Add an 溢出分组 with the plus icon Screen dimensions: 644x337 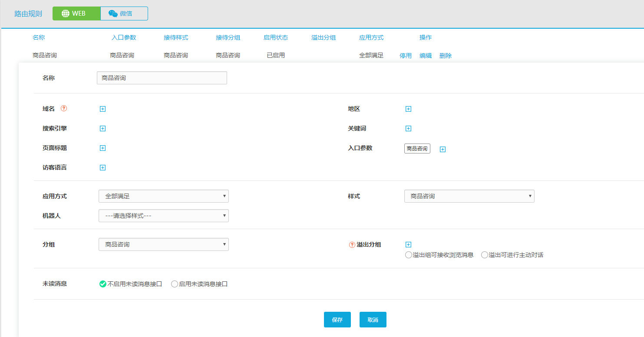(408, 245)
